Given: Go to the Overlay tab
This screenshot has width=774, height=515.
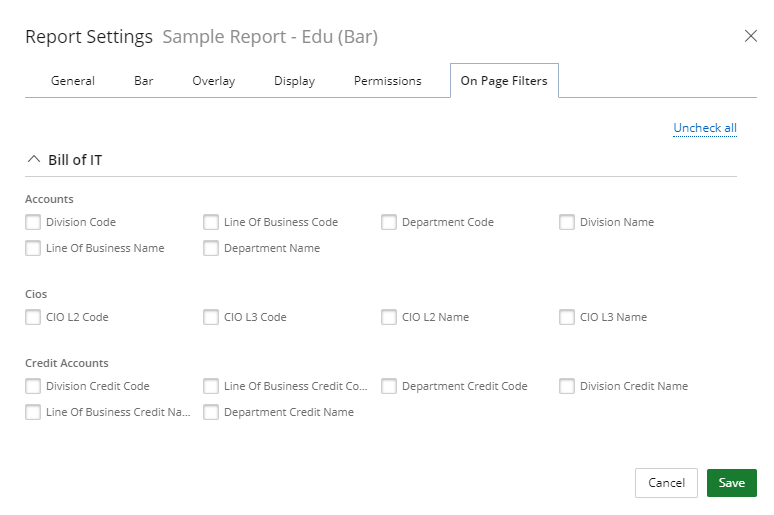Looking at the screenshot, I should [x=213, y=80].
